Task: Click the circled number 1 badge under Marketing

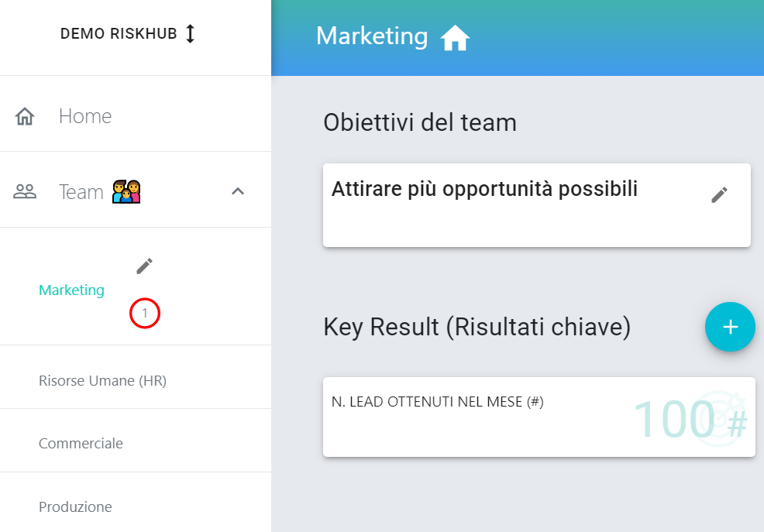Action: tap(145, 313)
